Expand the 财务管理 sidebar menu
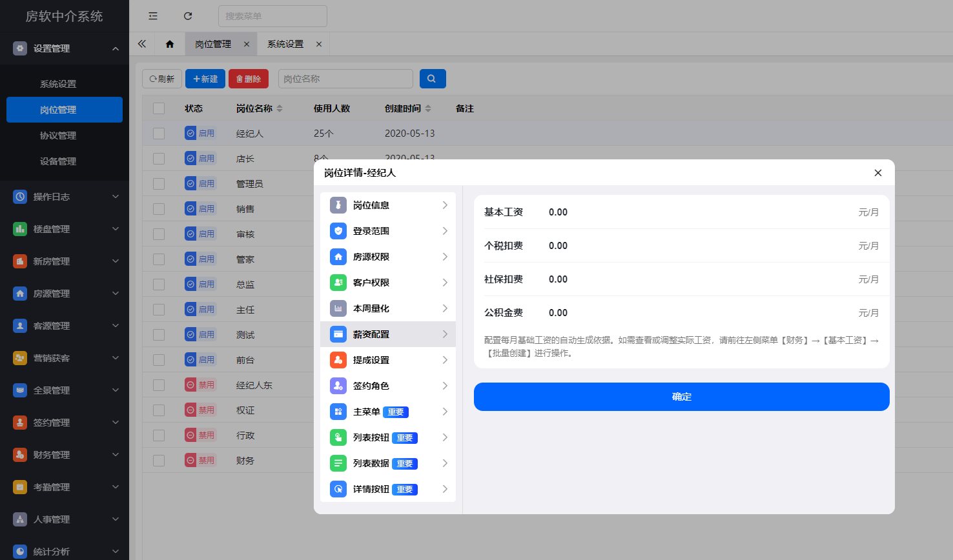953x560 pixels. point(65,455)
